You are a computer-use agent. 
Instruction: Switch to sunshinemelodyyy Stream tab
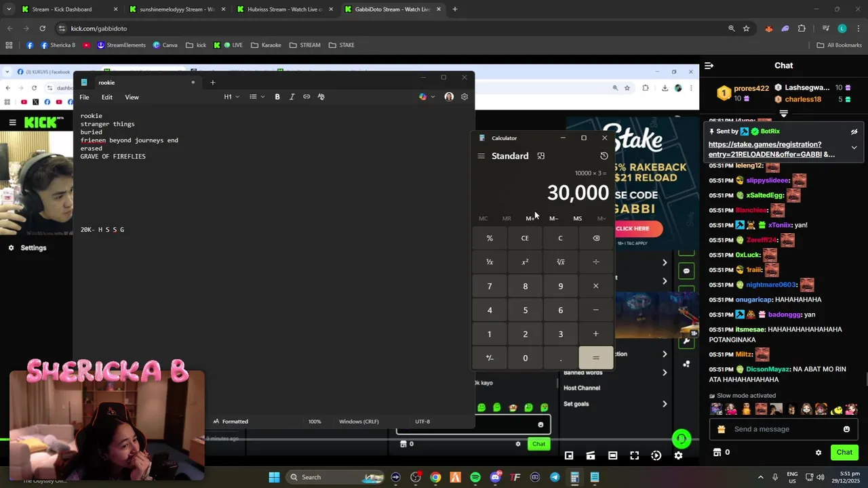click(177, 9)
